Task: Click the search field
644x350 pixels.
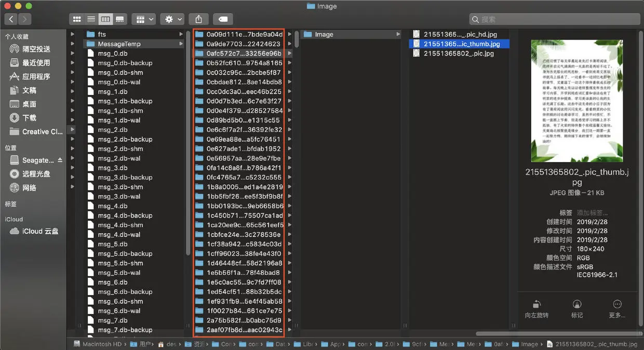Action: [x=554, y=19]
